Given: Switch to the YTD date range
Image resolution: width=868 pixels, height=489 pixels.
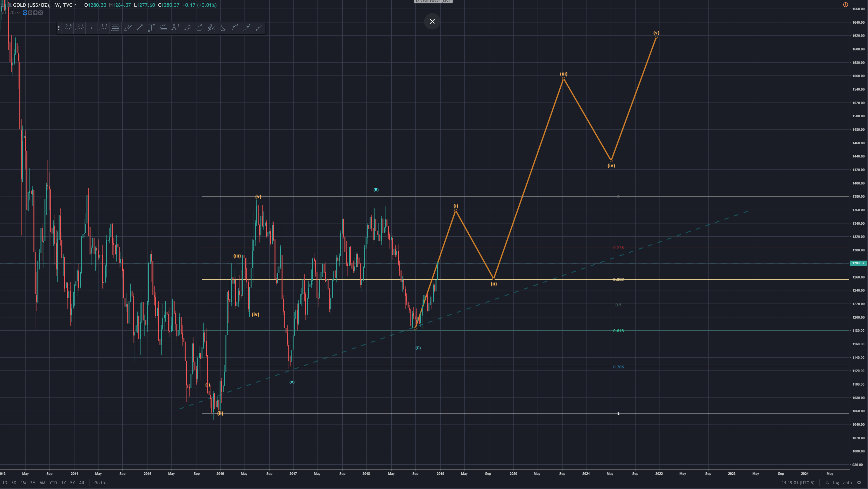Looking at the screenshot, I should [x=53, y=483].
